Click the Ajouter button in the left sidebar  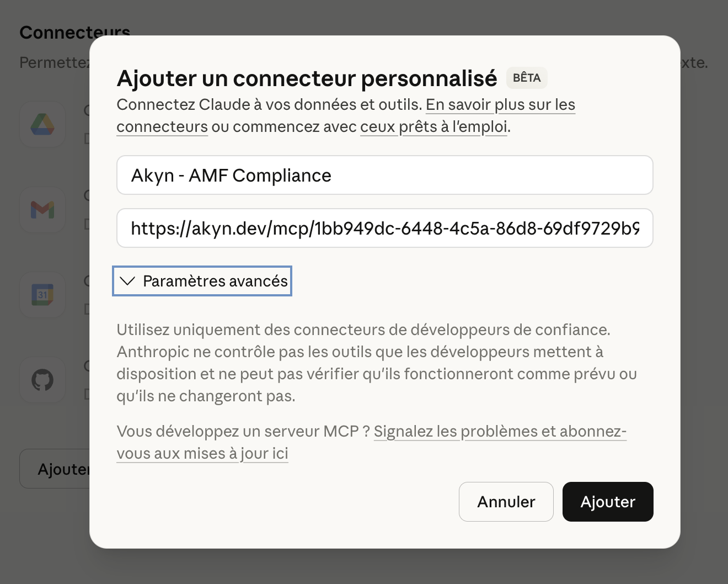(61, 469)
